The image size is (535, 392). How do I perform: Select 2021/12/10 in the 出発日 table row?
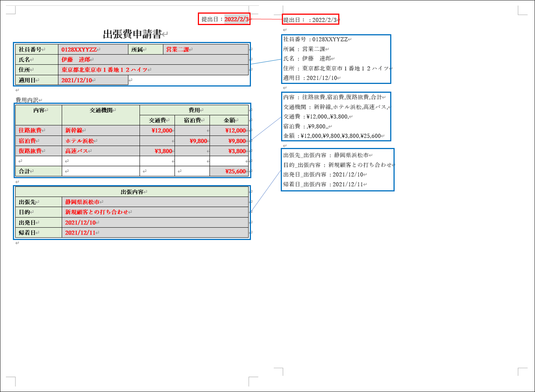pos(155,222)
